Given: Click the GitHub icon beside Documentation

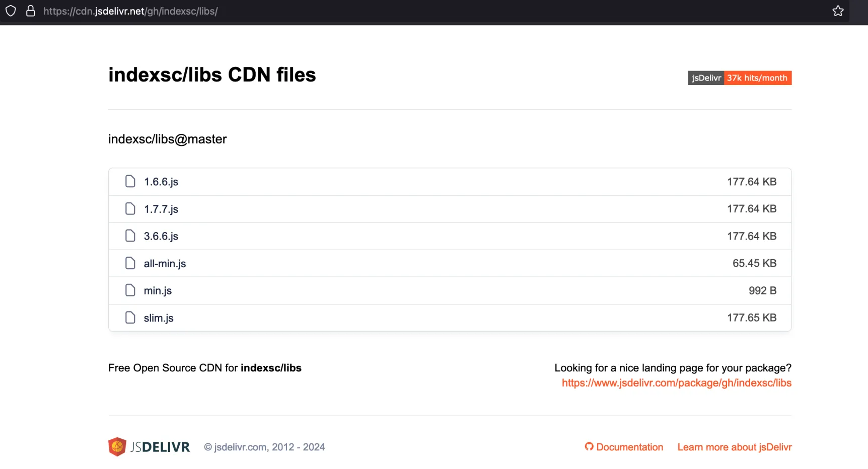Looking at the screenshot, I should (589, 446).
